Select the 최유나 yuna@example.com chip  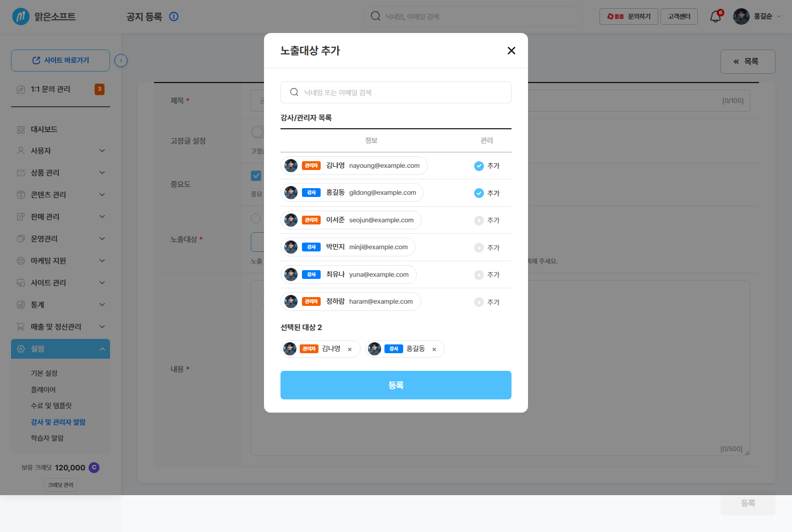349,275
